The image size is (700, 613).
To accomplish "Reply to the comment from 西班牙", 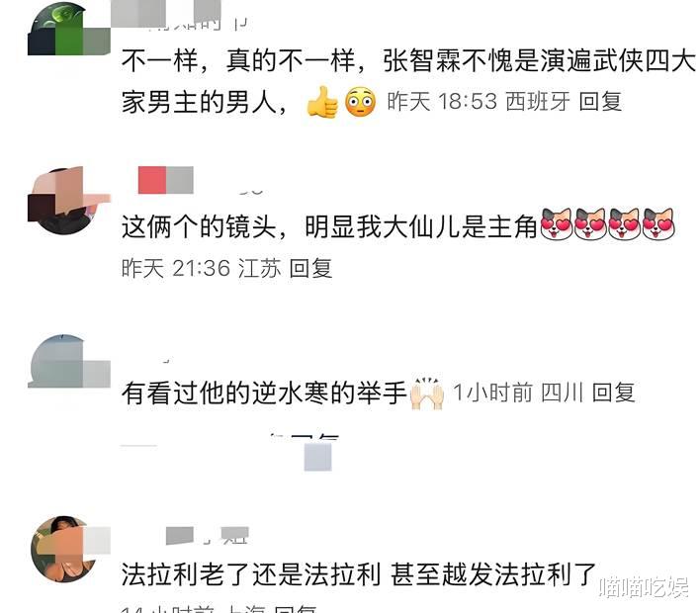I will pyautogui.click(x=600, y=102).
